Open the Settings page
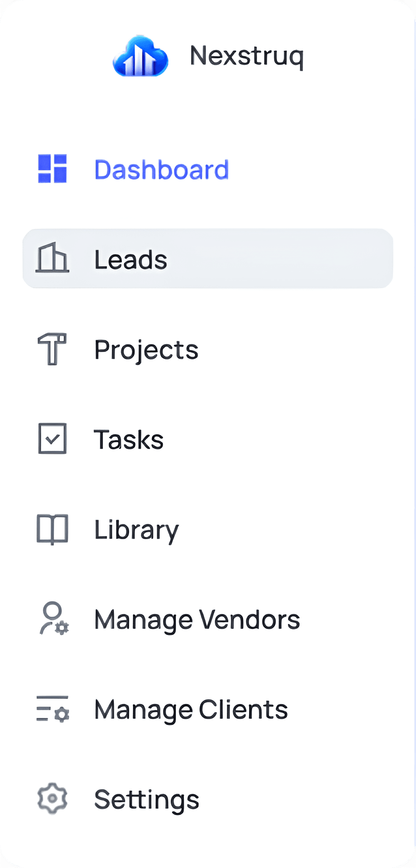416x868 pixels. click(147, 798)
